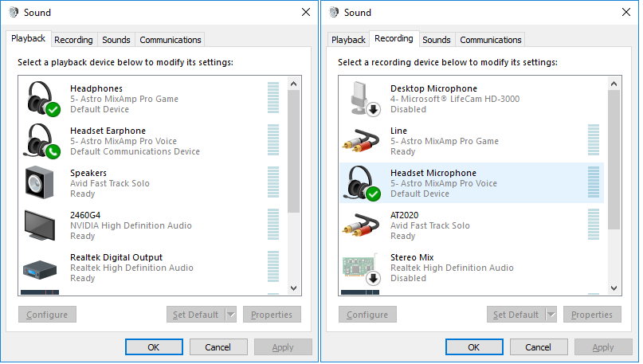Click the playback list scroll down arrow
Screen dimensions: 643x364
[294, 288]
